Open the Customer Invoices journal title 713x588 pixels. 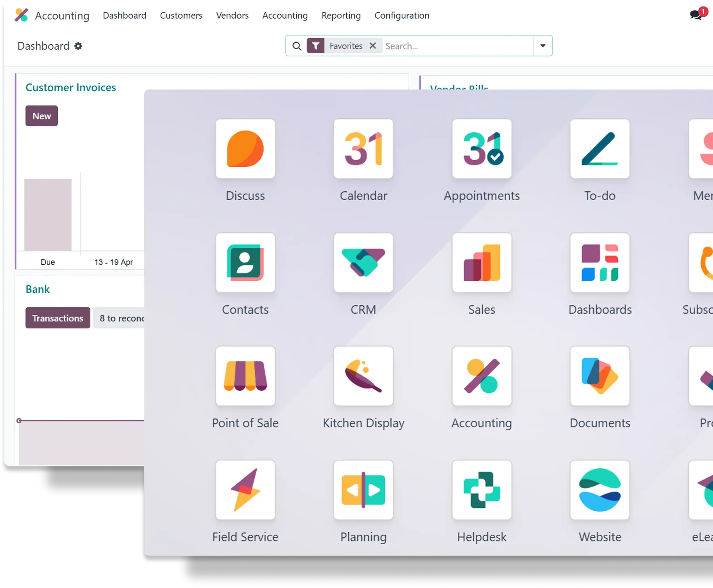70,87
